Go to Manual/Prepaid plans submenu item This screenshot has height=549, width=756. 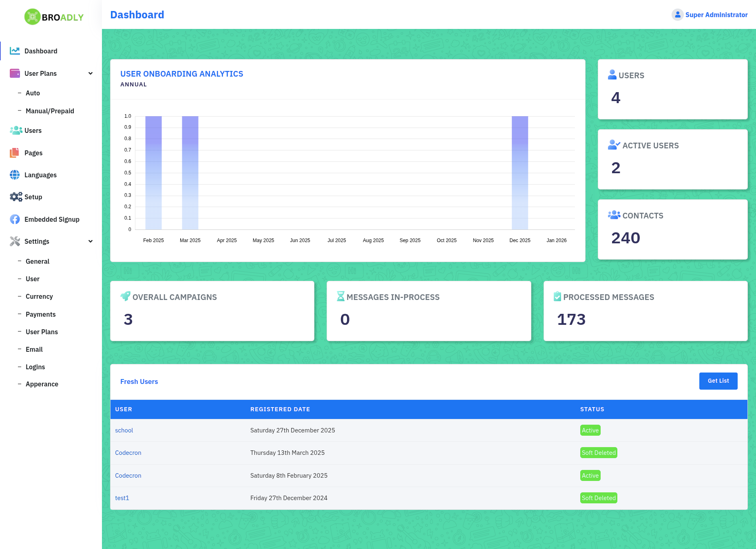coord(50,111)
